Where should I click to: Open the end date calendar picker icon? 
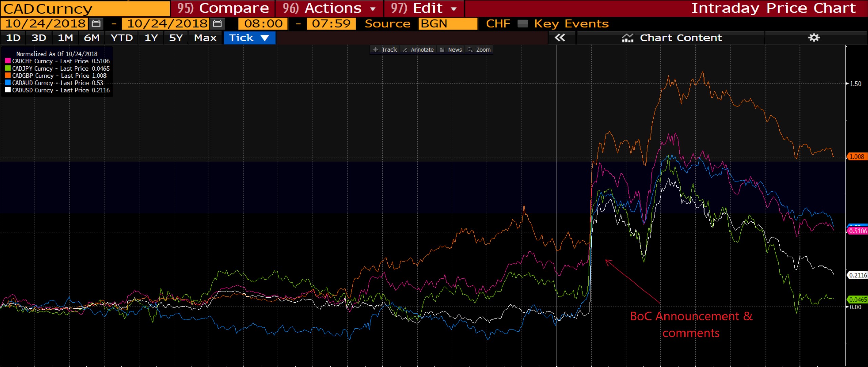217,24
